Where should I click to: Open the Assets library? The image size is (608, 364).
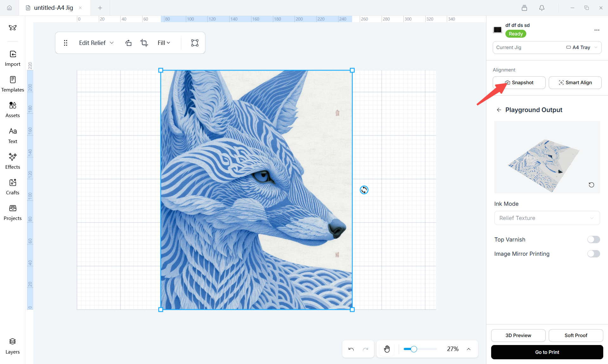[x=13, y=110]
